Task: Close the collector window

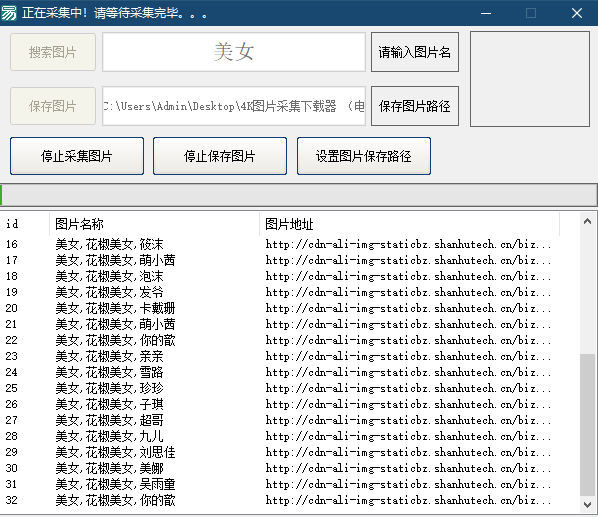Action: coord(577,13)
